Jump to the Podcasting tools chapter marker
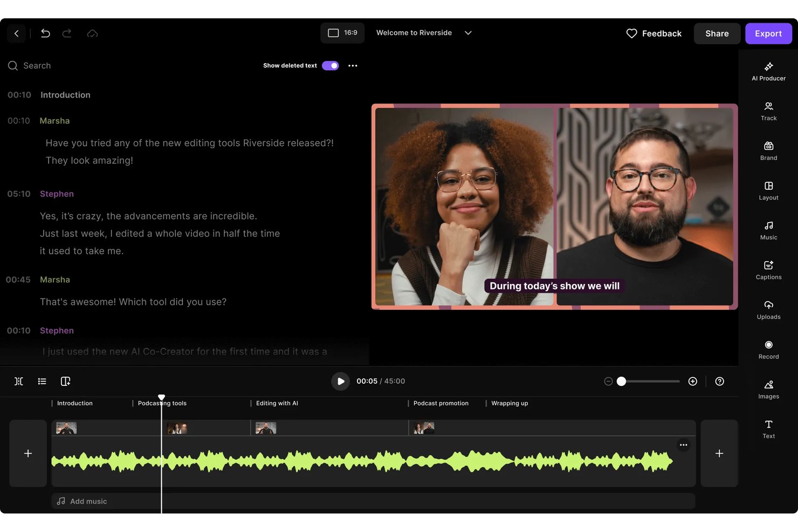Screen dimensions: 798x532 (x=162, y=403)
